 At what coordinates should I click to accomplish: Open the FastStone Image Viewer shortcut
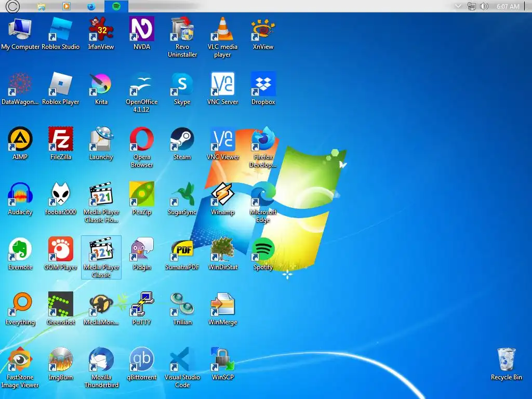(20, 367)
